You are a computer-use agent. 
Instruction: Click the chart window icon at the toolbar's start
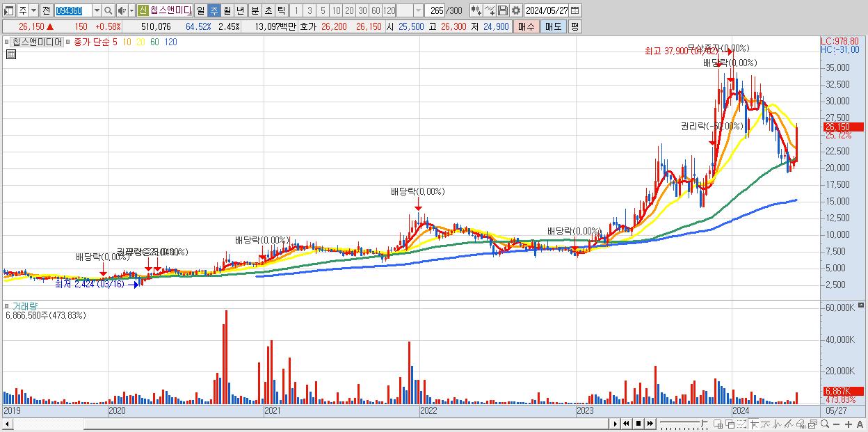[x=9, y=10]
